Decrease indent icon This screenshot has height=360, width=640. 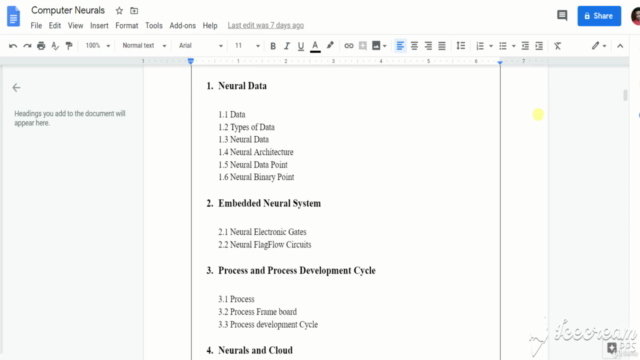(525, 46)
